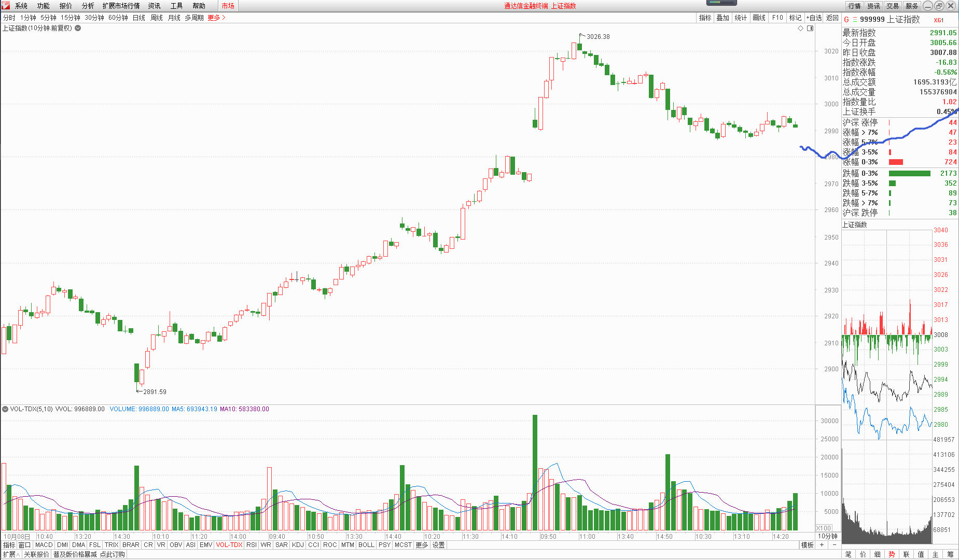959x560 pixels.
Task: Click the 画线 drawing tool button
Action: click(x=759, y=18)
